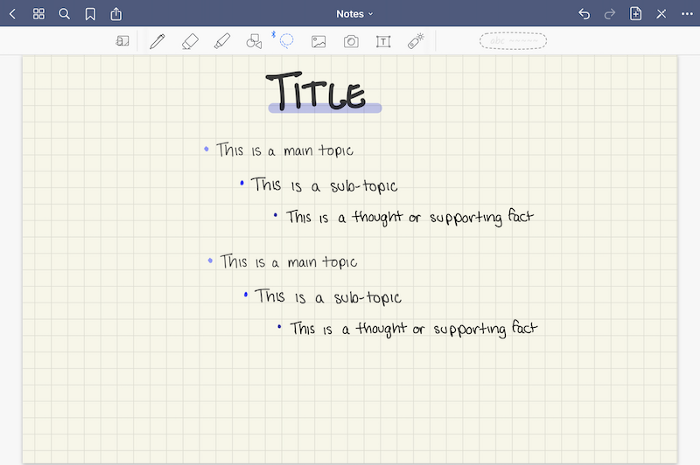Toggle the zoom window tool
Screen dimensions: 700x465
tap(122, 41)
